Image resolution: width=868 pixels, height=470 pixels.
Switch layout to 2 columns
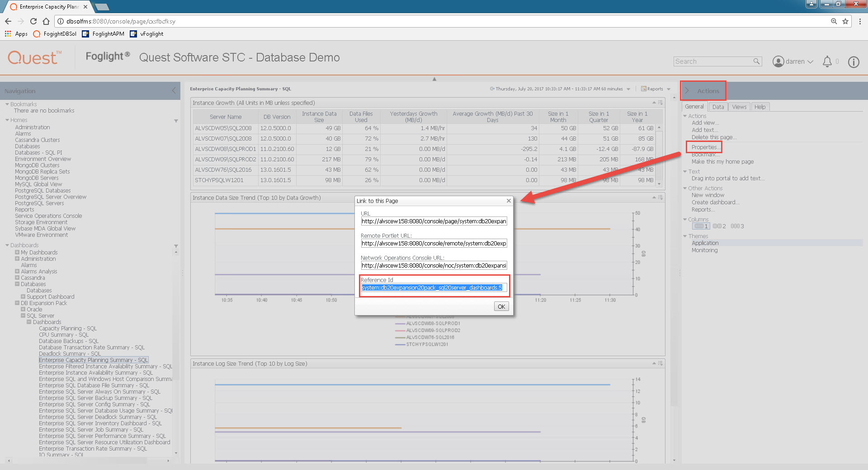(x=719, y=226)
